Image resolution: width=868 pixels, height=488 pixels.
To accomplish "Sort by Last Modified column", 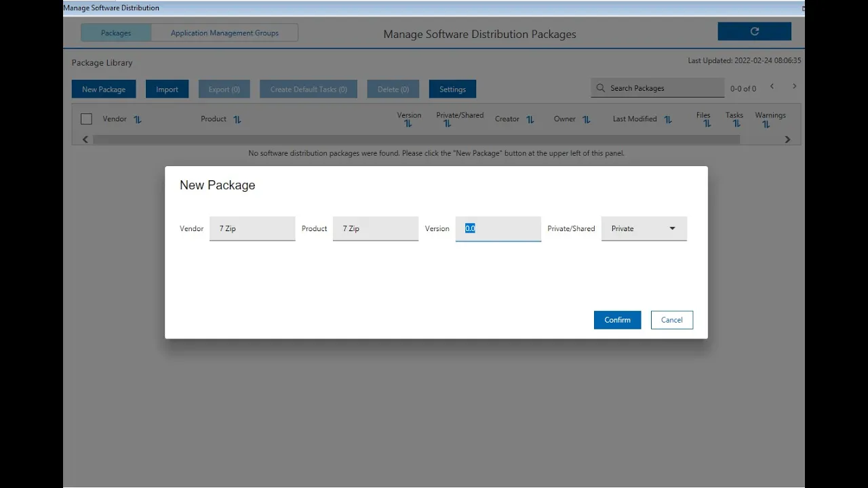I will pyautogui.click(x=668, y=119).
